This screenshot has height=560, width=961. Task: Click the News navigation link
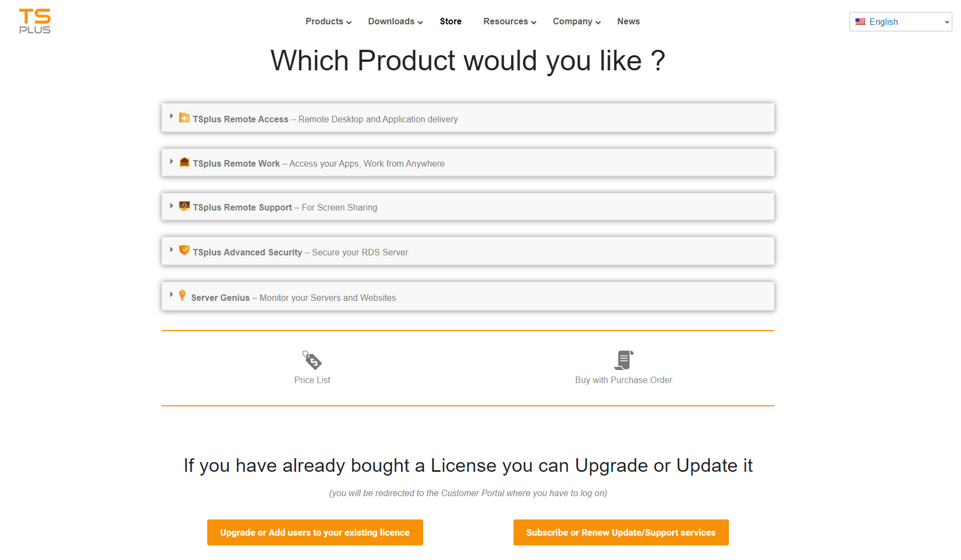pos(628,21)
